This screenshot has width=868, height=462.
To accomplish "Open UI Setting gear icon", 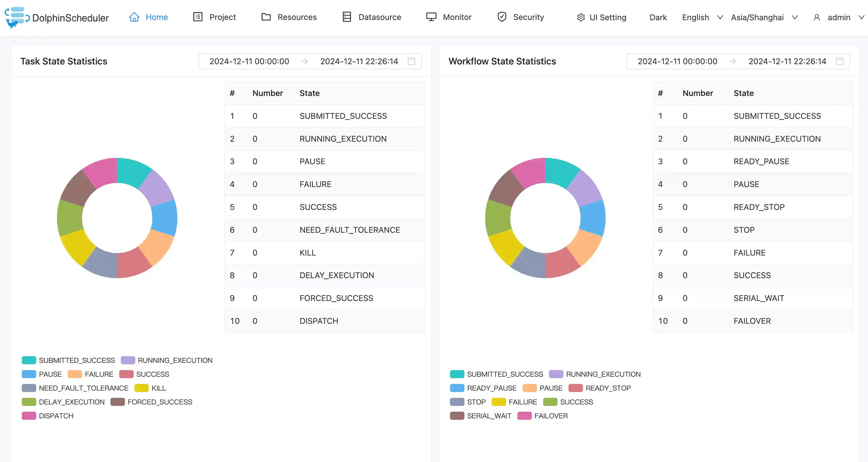I will [581, 18].
